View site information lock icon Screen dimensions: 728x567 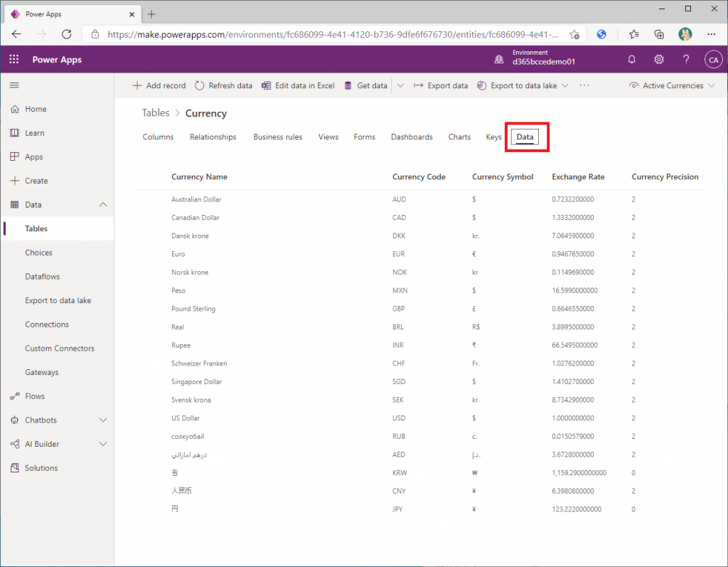95,34
